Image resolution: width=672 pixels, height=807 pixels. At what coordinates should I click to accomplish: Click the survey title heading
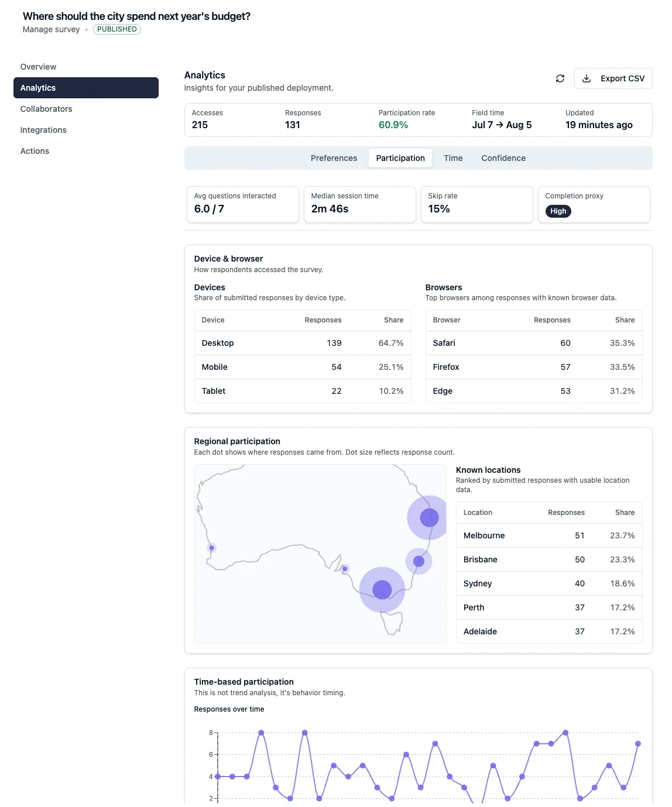coord(136,16)
